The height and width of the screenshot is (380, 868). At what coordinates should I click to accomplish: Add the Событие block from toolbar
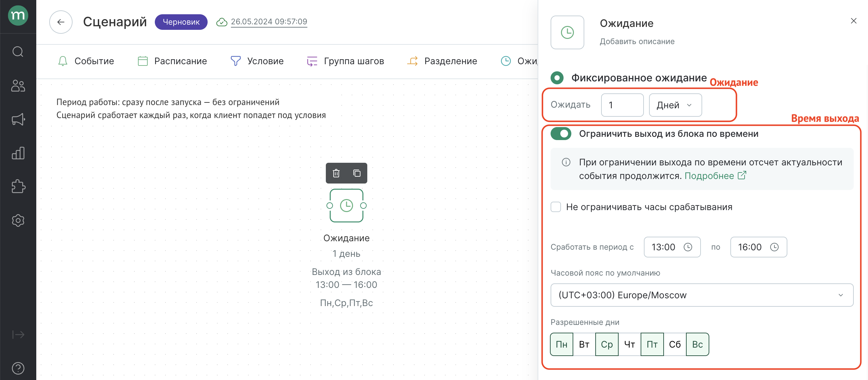(86, 61)
